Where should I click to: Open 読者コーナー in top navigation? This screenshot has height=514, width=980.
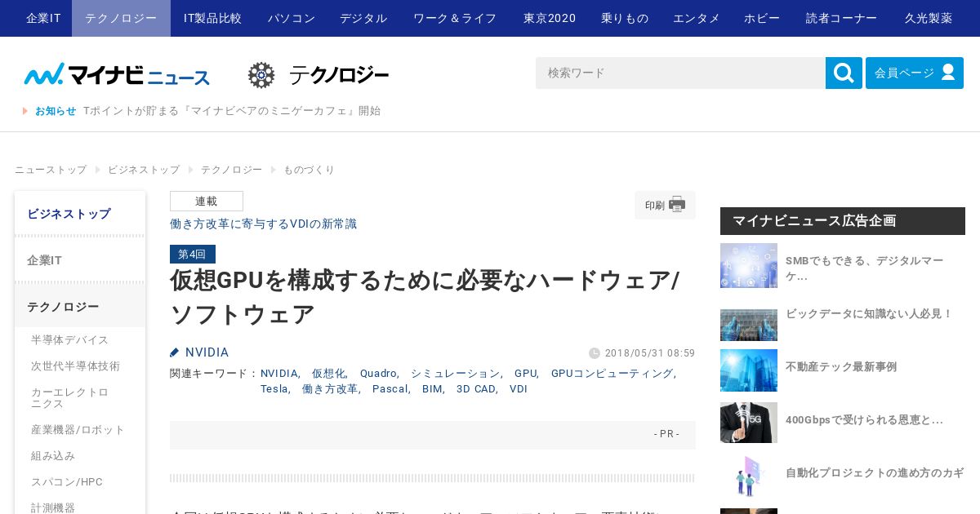click(x=841, y=18)
